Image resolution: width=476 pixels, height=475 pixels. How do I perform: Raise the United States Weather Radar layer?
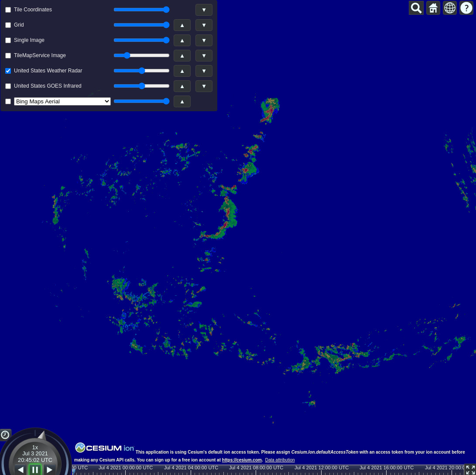click(182, 71)
